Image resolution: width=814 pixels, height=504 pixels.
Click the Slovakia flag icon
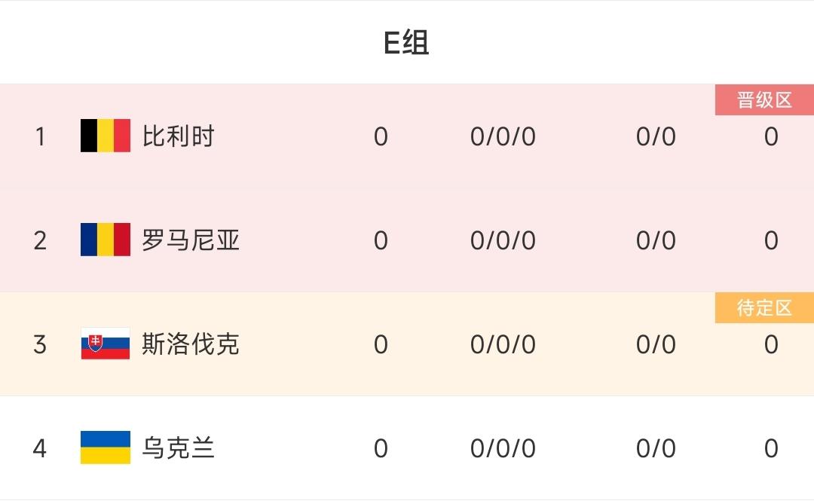(106, 344)
